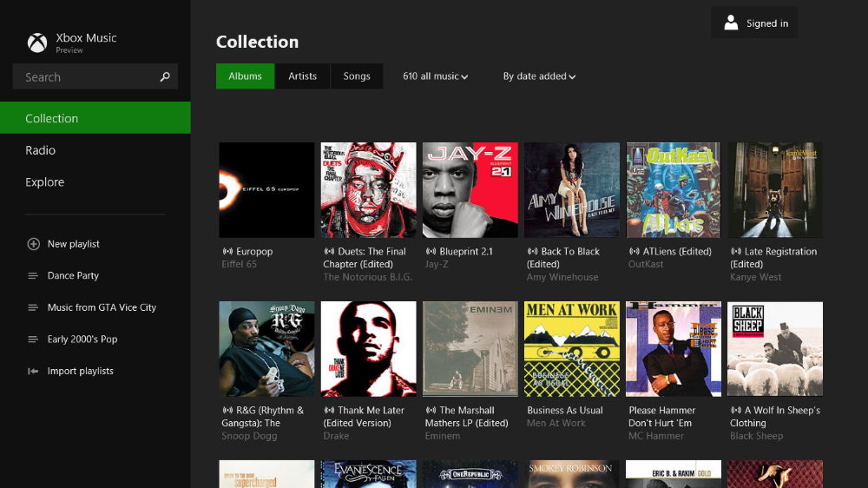The width and height of the screenshot is (868, 488).
Task: Open the Eric B. & Rakim Gold cover
Action: coord(674,474)
